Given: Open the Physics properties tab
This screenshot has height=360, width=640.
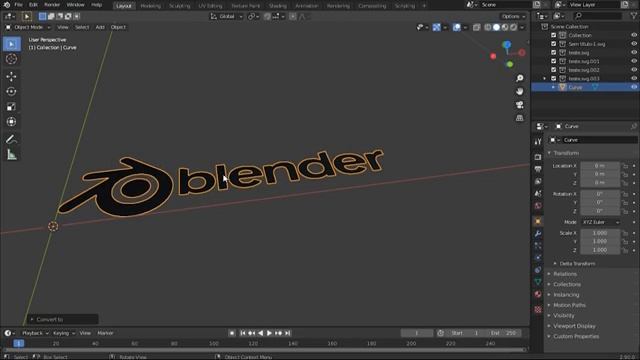Looking at the screenshot, I should tap(538, 258).
